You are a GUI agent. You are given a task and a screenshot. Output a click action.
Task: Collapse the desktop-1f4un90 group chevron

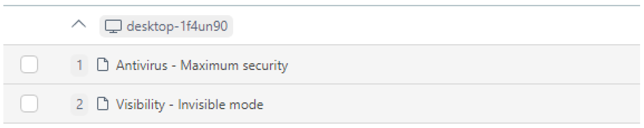point(79,25)
